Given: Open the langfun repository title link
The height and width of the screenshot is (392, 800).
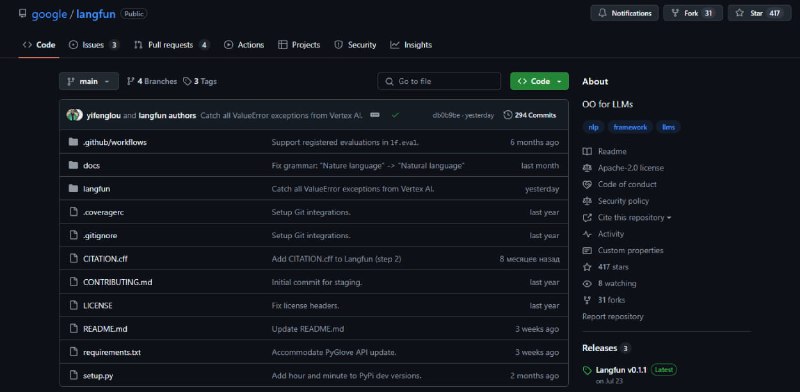Looking at the screenshot, I should [95, 14].
